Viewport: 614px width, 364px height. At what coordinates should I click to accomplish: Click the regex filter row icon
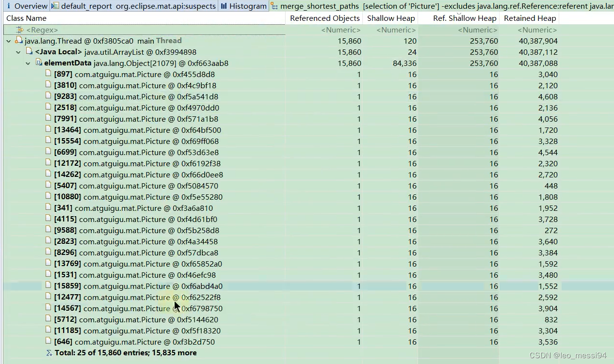[20, 30]
